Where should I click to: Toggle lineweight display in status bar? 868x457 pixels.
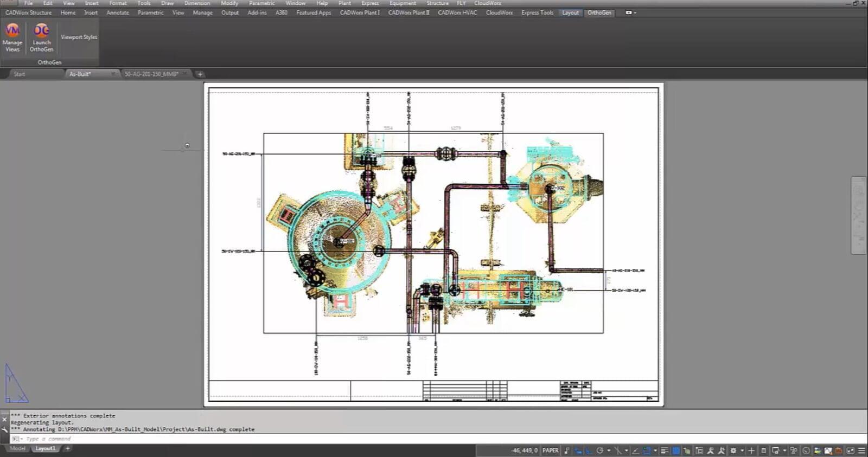pos(665,450)
